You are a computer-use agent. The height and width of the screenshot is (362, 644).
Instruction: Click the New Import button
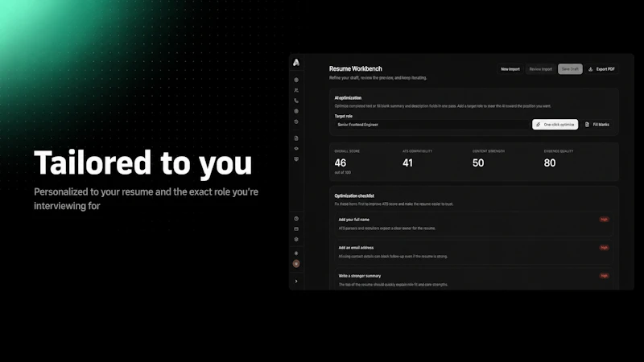click(x=510, y=69)
